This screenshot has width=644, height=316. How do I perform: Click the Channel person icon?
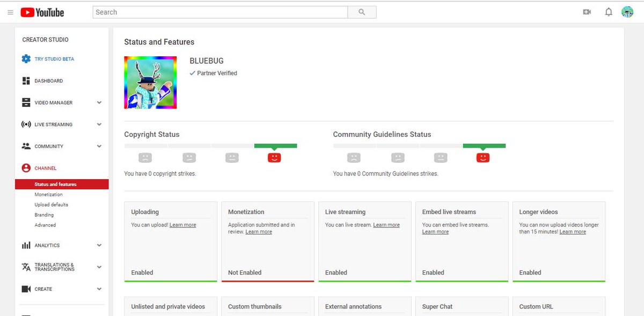click(26, 168)
